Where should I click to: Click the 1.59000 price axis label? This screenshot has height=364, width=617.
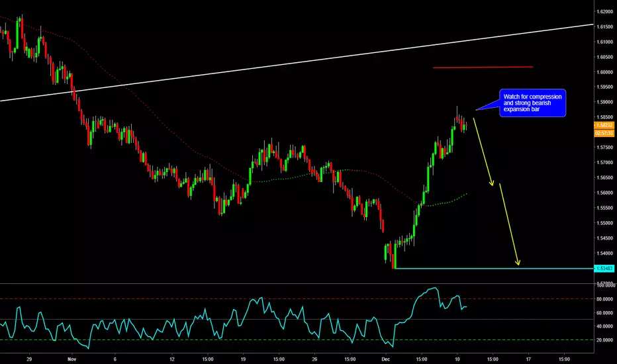605,102
